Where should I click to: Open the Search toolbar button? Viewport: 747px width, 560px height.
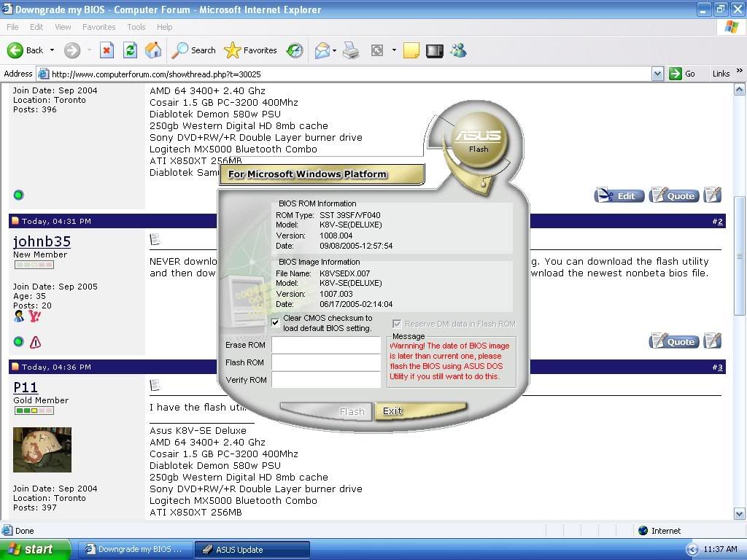[x=193, y=50]
